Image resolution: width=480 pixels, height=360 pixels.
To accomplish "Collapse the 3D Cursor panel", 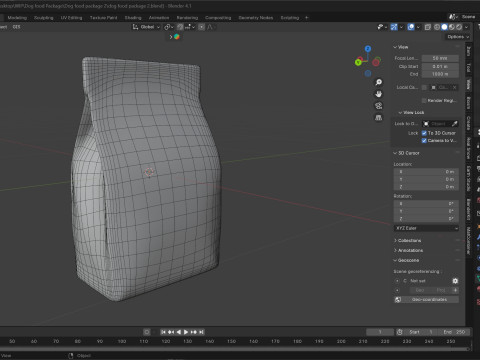I will pyautogui.click(x=406, y=153).
